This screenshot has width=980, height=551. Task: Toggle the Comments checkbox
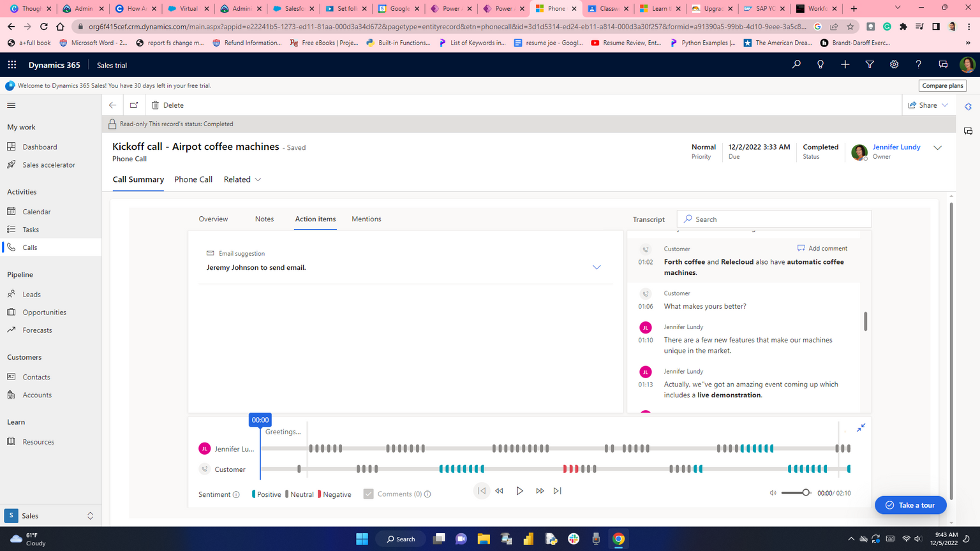[368, 494]
